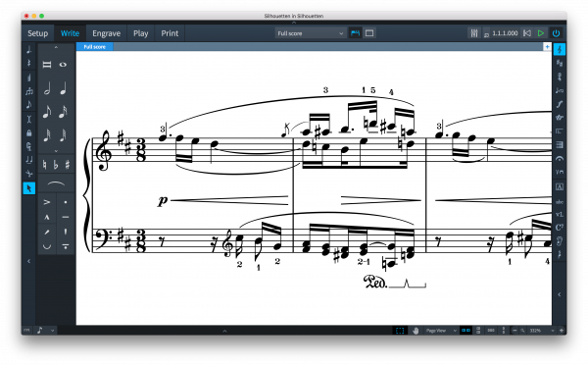Switch to Engrave mode
The image size is (588, 365).
106,33
